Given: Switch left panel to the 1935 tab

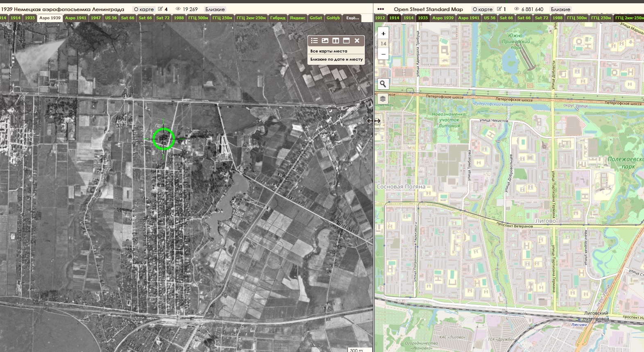Looking at the screenshot, I should click(x=30, y=18).
